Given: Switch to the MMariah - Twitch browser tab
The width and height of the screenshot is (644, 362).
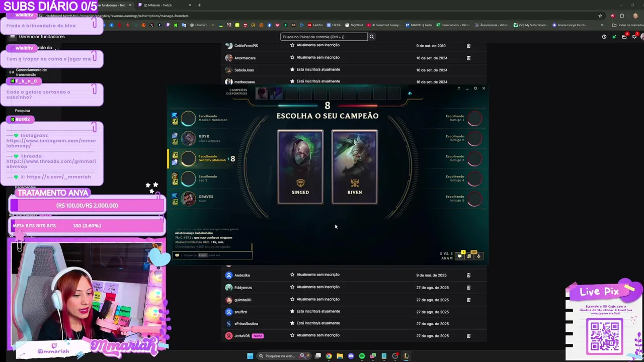Looking at the screenshot, I should tap(165, 5).
